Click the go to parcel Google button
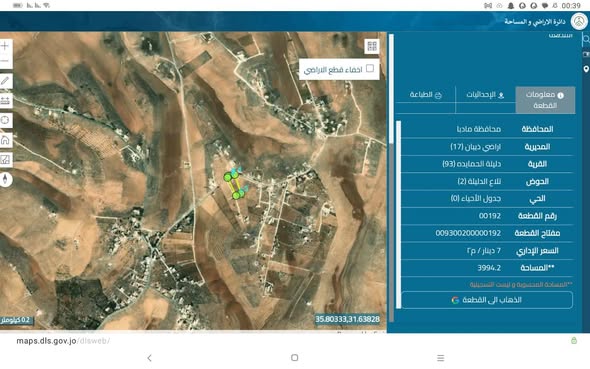Screen dimensions: 590x369 487,300
